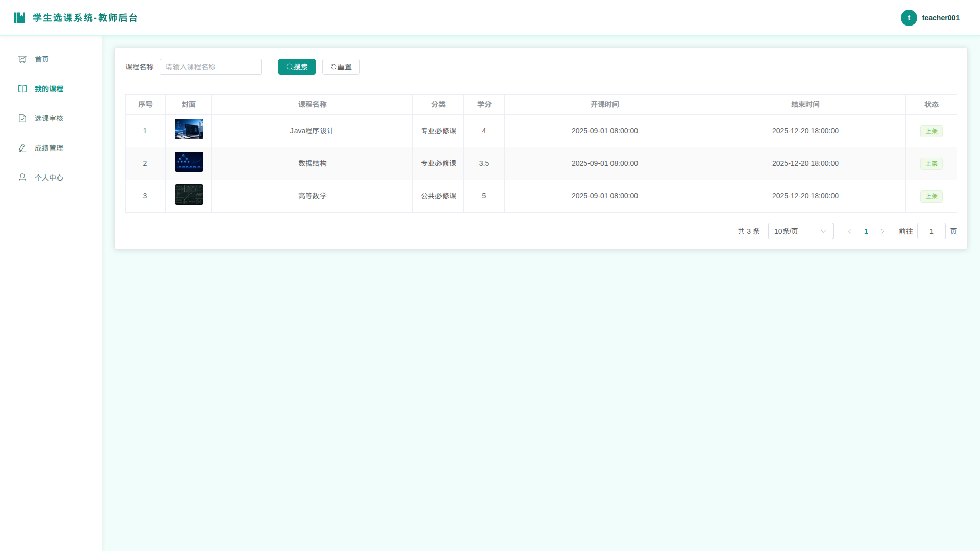The height and width of the screenshot is (551, 980).
Task: Expand the 10条/页 page size dropdown
Action: pyautogui.click(x=800, y=231)
